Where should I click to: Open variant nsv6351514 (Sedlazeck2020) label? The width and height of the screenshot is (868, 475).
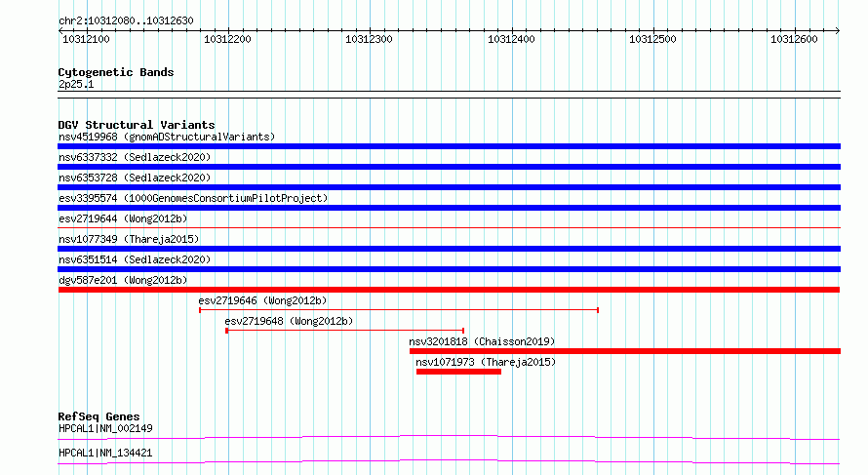tap(135, 259)
